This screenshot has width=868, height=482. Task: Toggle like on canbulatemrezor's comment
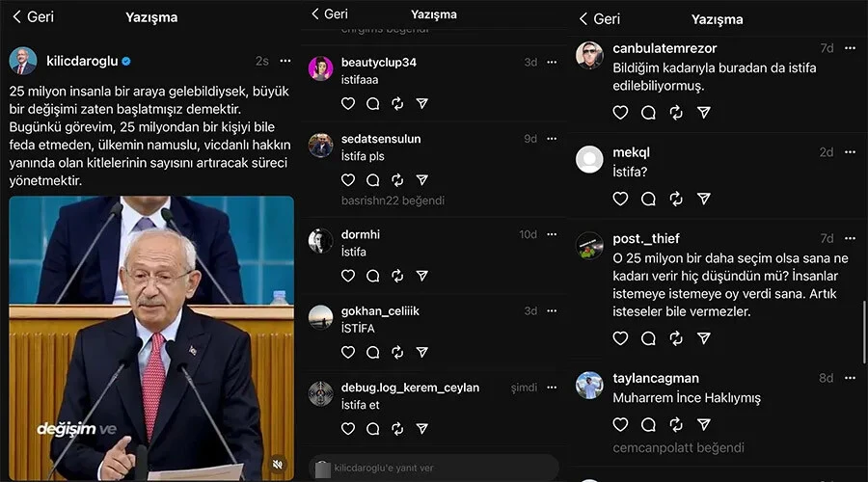[x=620, y=113]
